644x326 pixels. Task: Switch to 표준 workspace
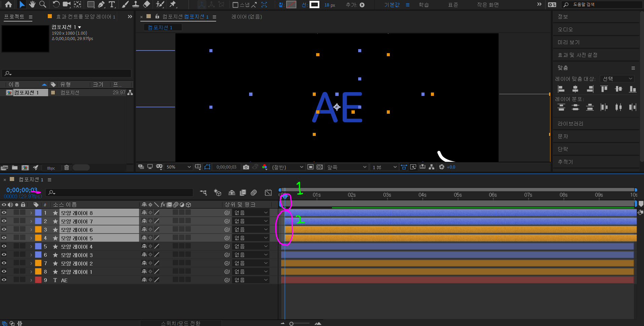click(x=453, y=5)
